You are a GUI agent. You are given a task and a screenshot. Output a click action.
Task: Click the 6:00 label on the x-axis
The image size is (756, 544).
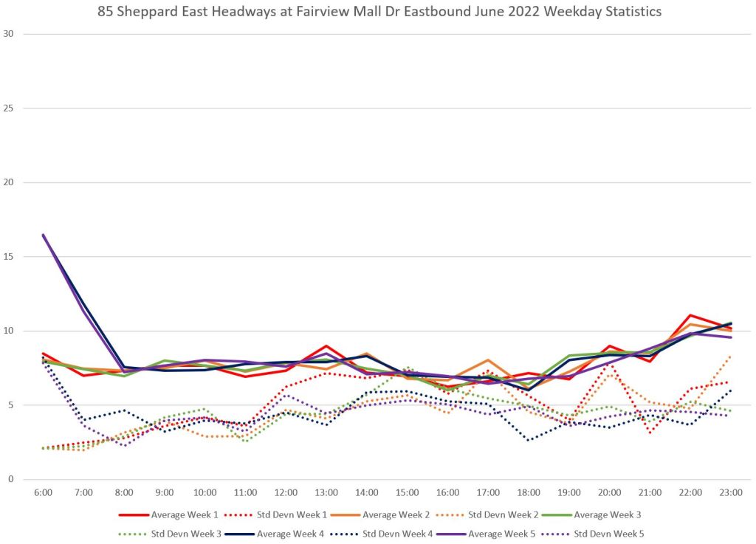[x=43, y=492]
